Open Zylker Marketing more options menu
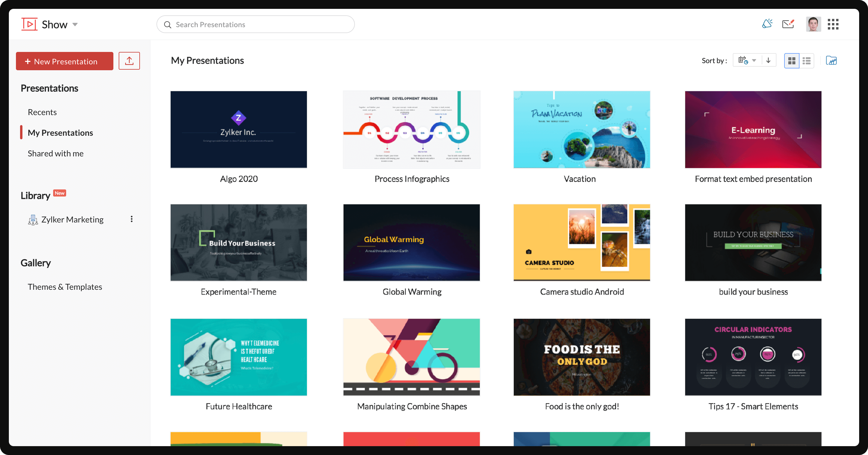Image resolution: width=868 pixels, height=455 pixels. (131, 219)
